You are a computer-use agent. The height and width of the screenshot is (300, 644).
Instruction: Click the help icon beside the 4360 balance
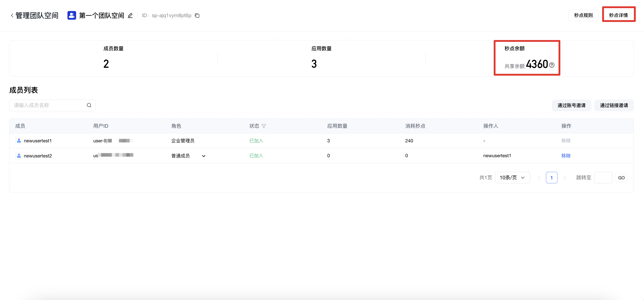coord(552,65)
